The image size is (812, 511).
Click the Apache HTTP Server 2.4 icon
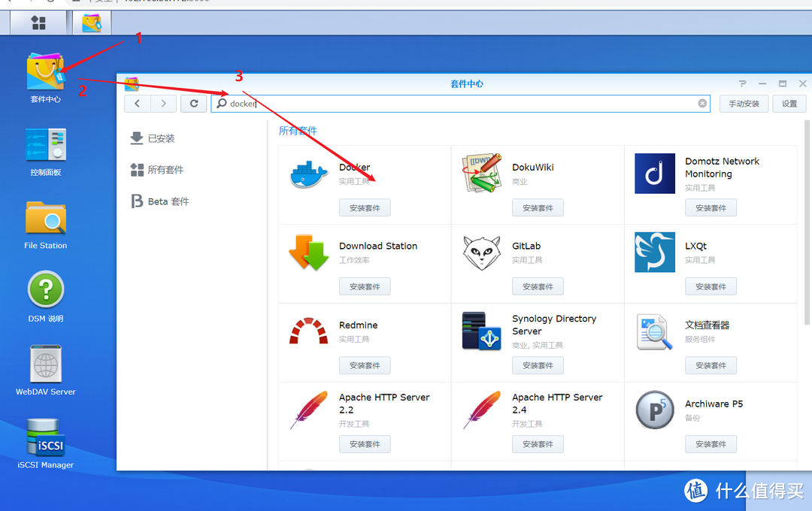pos(482,410)
